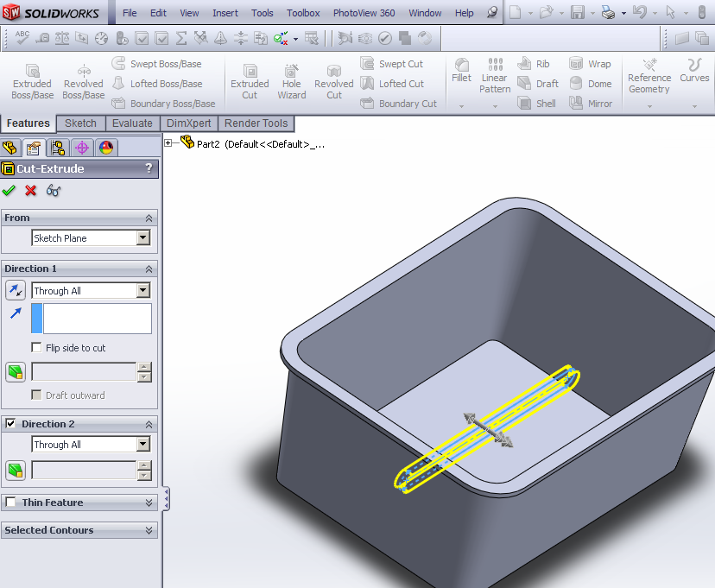Open the ConfigurationManager tab icon

(58, 148)
